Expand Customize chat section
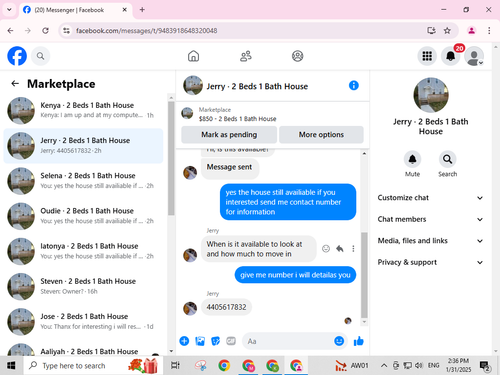Image resolution: width=500 pixels, height=375 pixels. click(x=430, y=198)
